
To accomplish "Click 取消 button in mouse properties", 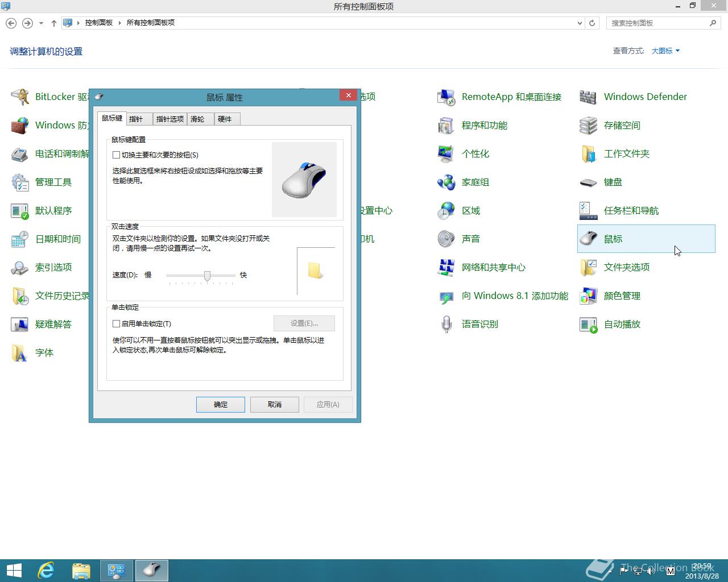I will click(x=275, y=405).
